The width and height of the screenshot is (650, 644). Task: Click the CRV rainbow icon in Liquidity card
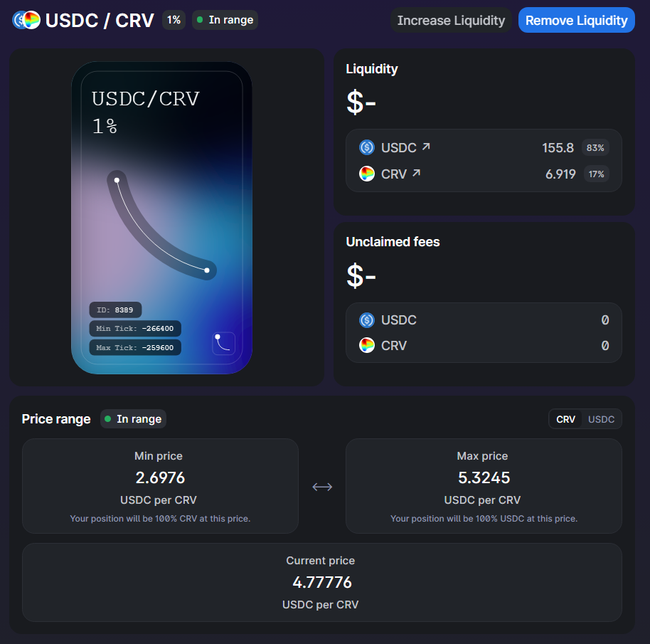click(x=367, y=174)
